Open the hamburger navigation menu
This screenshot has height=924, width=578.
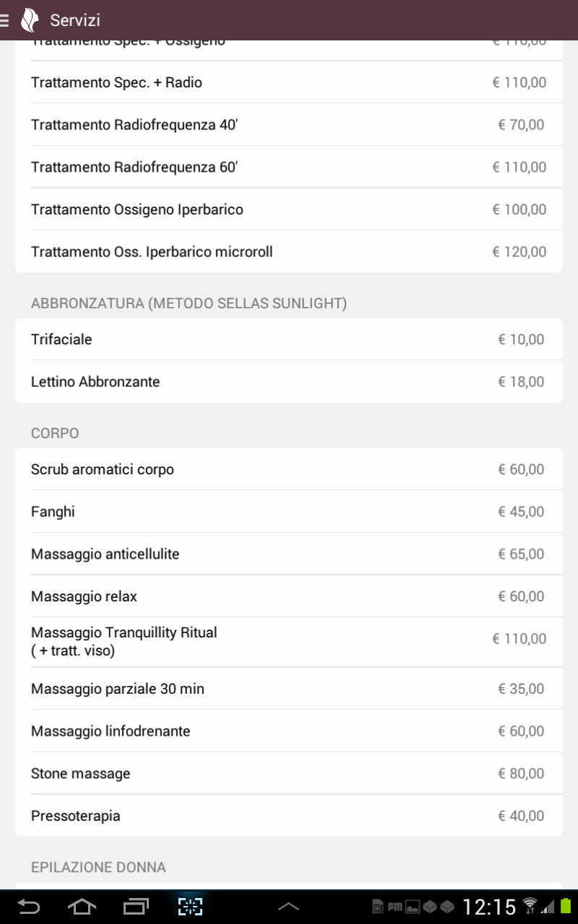click(x=6, y=20)
